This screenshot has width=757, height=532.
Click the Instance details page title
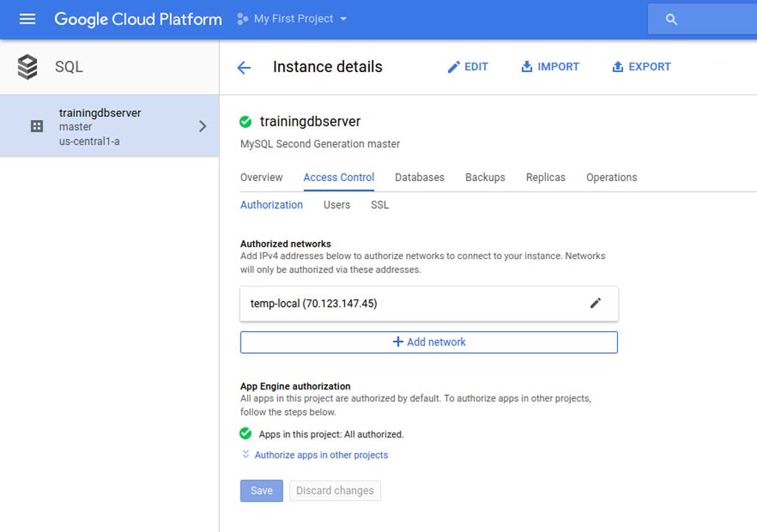tap(327, 67)
